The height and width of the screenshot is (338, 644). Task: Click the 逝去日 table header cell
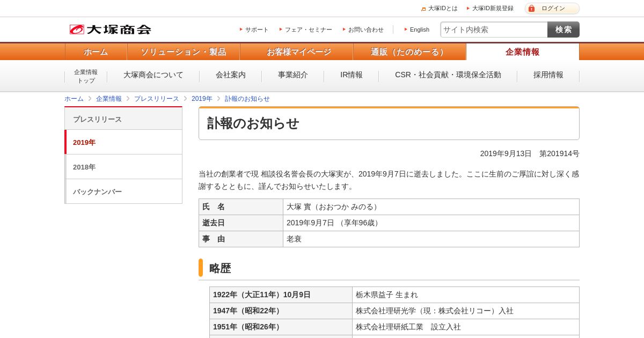pyautogui.click(x=241, y=223)
